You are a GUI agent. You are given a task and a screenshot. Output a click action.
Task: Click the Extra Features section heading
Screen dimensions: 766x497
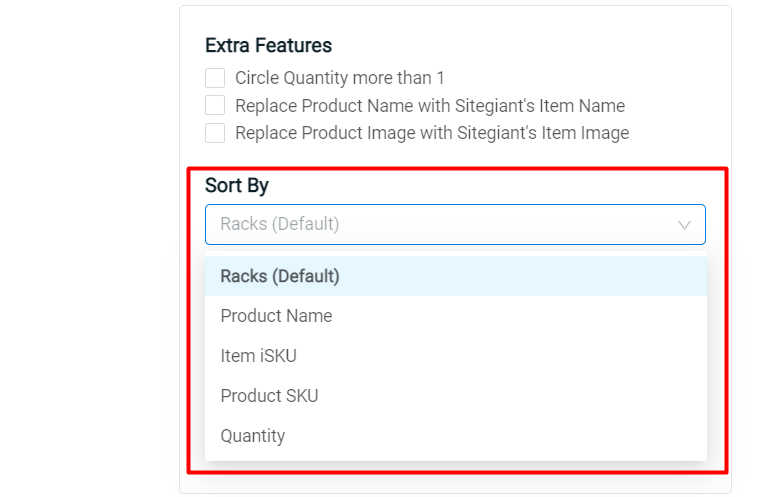click(268, 45)
